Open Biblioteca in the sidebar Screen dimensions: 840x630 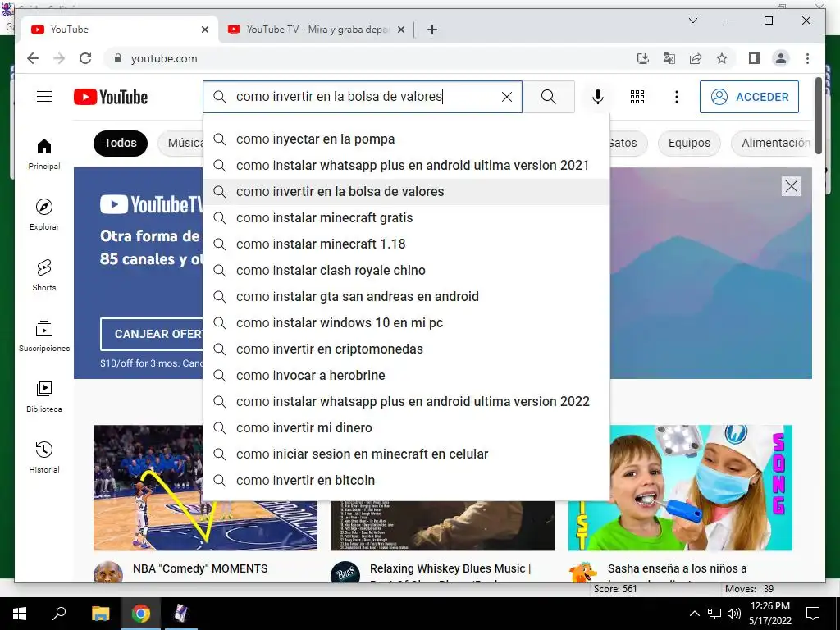click(44, 396)
